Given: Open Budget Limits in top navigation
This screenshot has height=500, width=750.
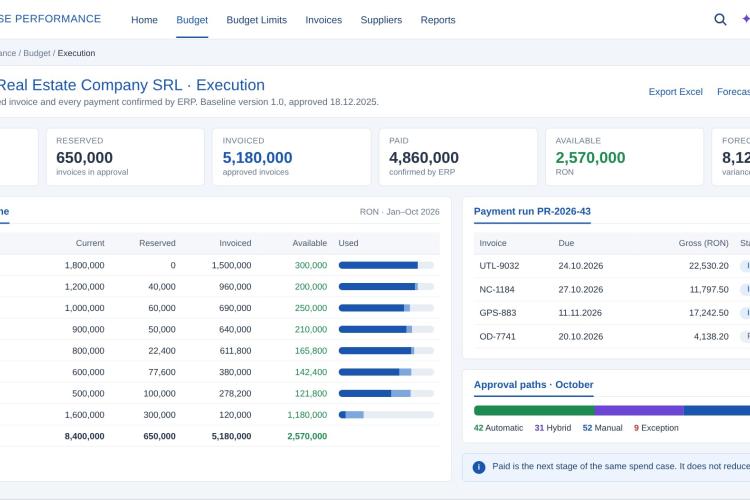Looking at the screenshot, I should (x=256, y=20).
